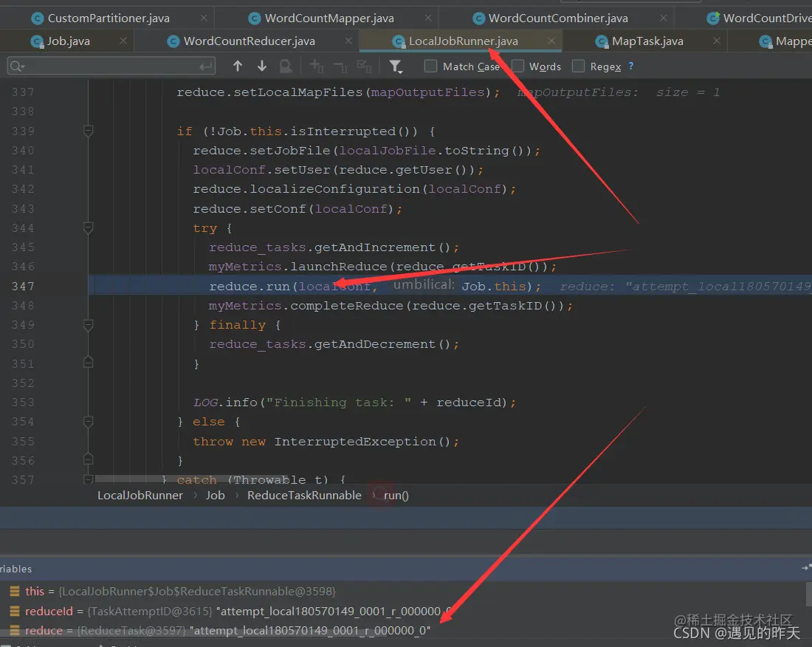Select the reduceId variable row
The image size is (812, 647).
coord(403,612)
